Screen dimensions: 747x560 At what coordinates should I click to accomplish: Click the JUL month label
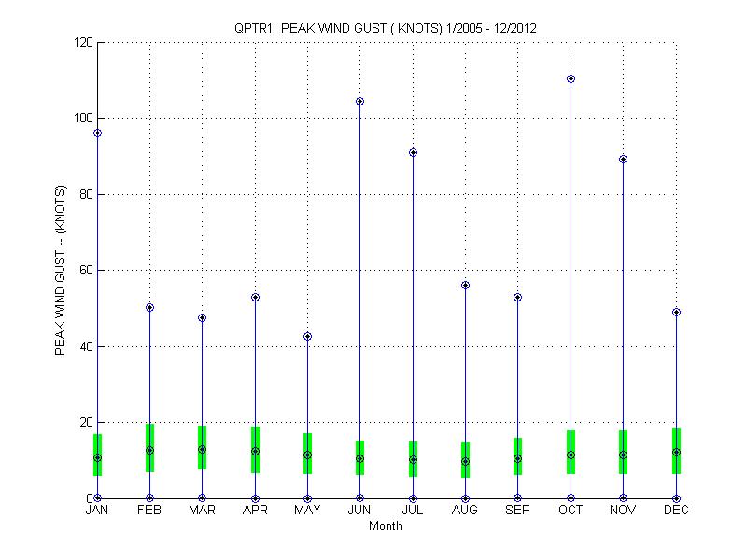point(413,510)
